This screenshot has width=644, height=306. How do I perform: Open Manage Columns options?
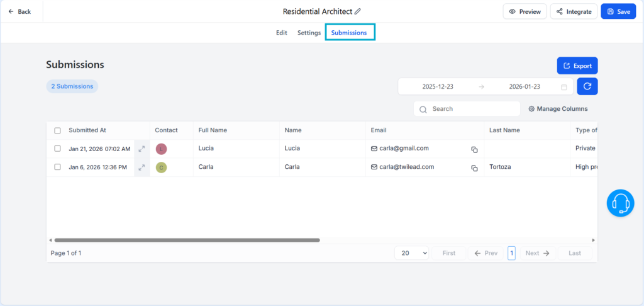click(x=558, y=109)
